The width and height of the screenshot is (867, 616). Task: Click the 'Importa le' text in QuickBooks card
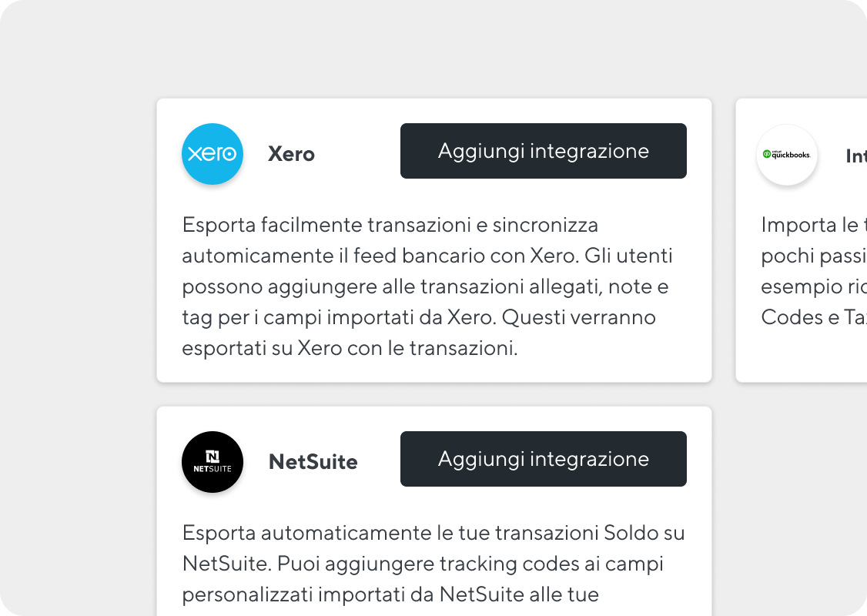click(x=809, y=225)
